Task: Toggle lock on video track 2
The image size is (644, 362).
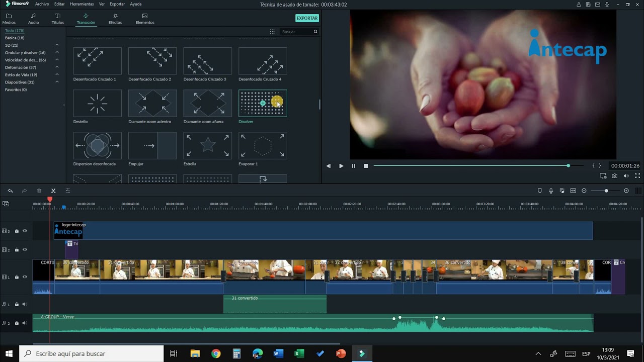Action: pos(17,250)
